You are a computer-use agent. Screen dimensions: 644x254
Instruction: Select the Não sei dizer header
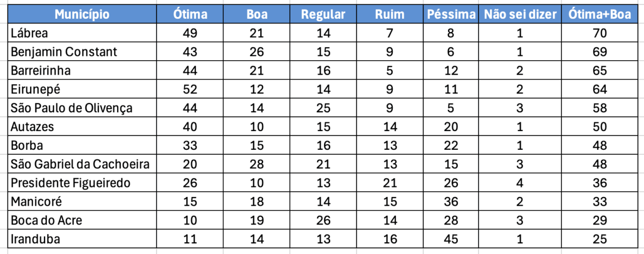tap(519, 14)
